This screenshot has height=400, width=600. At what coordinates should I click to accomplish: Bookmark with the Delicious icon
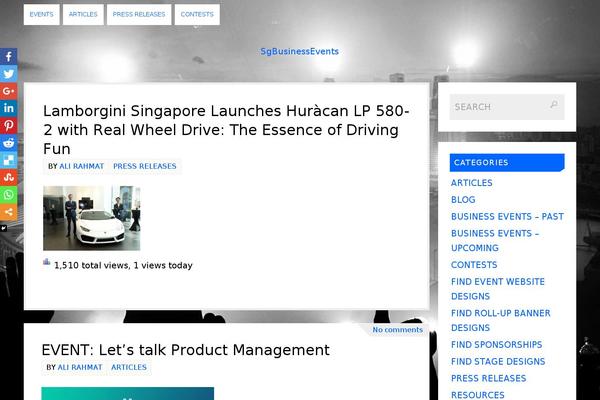point(8,160)
